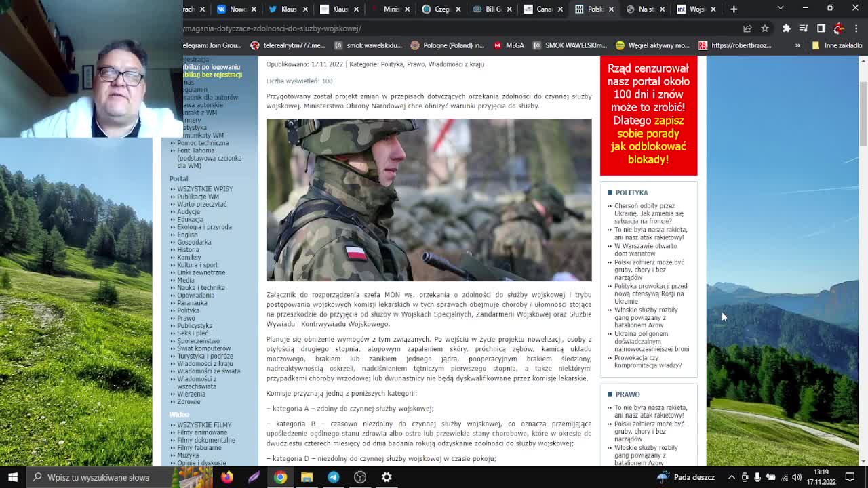868x488 pixels.
Task: Open the feather-icon app in the taskbar
Action: click(254, 477)
